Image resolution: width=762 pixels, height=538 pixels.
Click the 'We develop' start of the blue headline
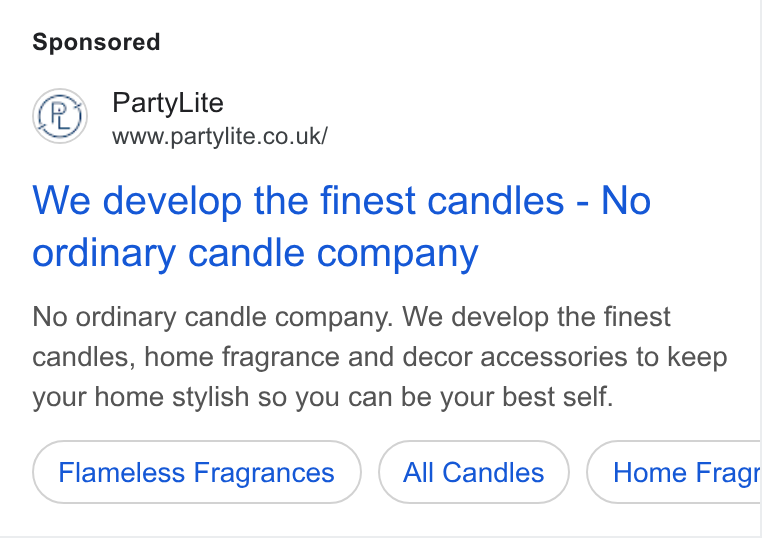tap(137, 201)
